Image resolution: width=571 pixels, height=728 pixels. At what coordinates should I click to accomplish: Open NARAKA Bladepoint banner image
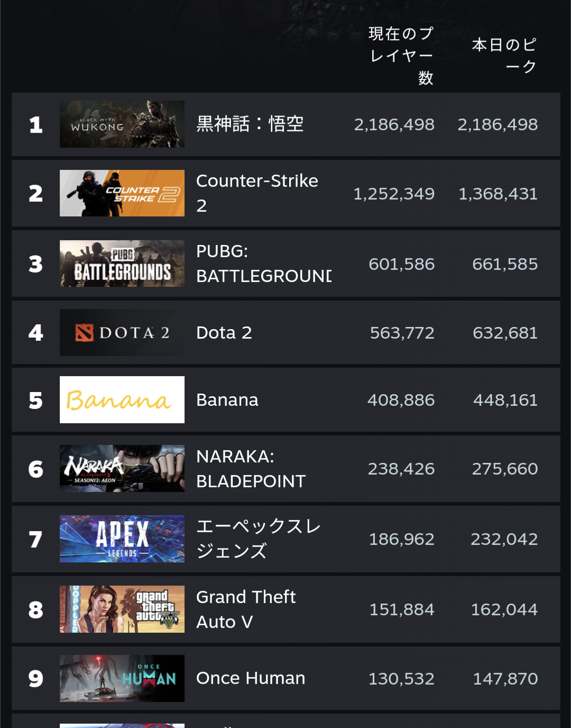[x=122, y=469]
